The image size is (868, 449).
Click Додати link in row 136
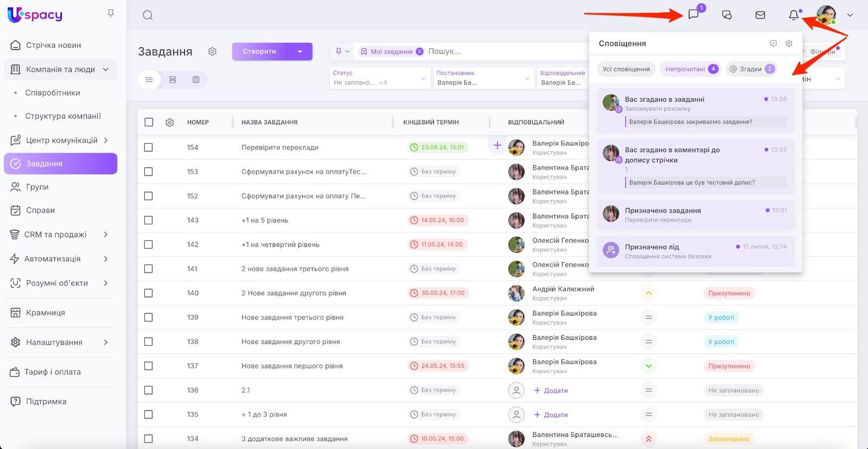tap(551, 390)
